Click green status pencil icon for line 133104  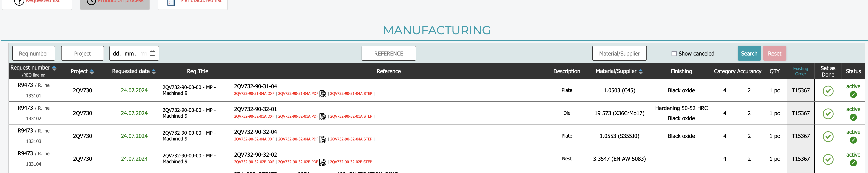tap(853, 163)
